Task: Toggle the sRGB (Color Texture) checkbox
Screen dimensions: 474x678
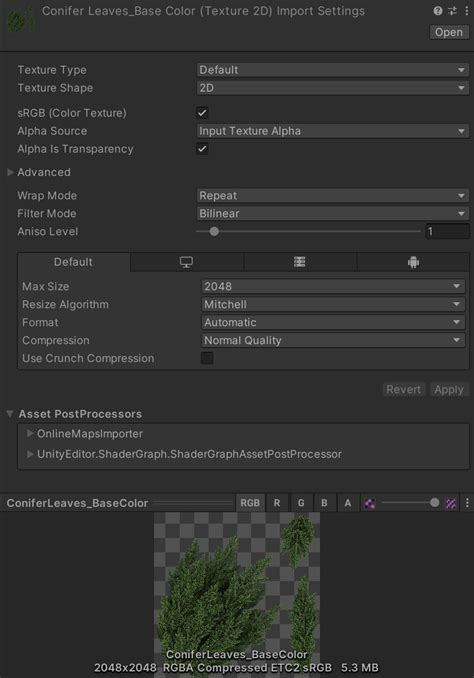Action: 202,113
